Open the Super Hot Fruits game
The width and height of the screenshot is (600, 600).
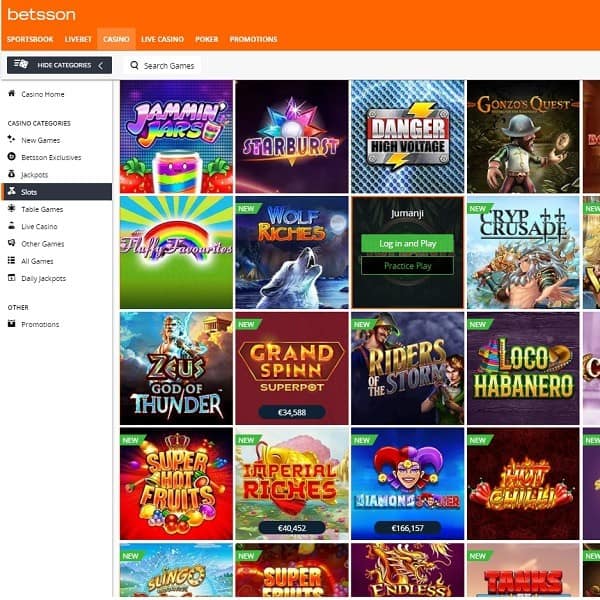point(176,484)
